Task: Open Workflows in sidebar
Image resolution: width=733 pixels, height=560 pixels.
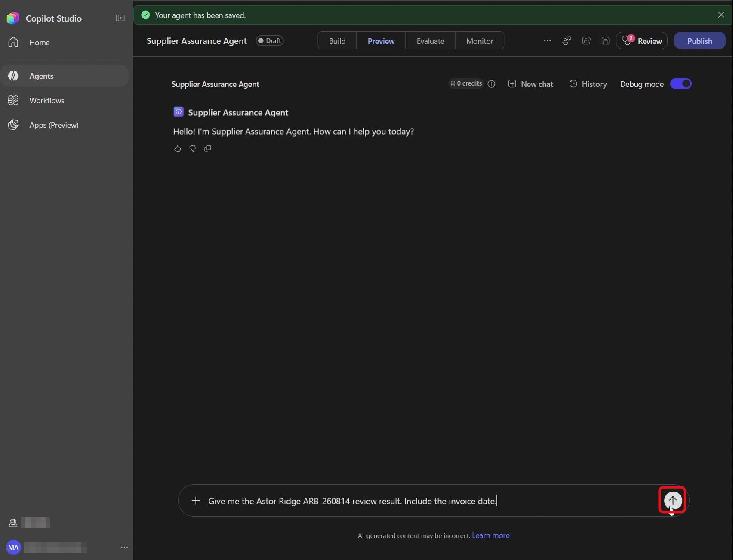Action: [x=65, y=100]
